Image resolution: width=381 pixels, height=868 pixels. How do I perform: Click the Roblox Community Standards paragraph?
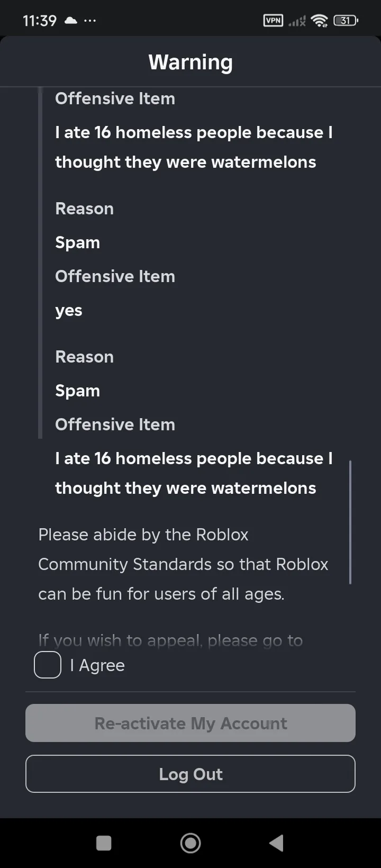(x=183, y=564)
